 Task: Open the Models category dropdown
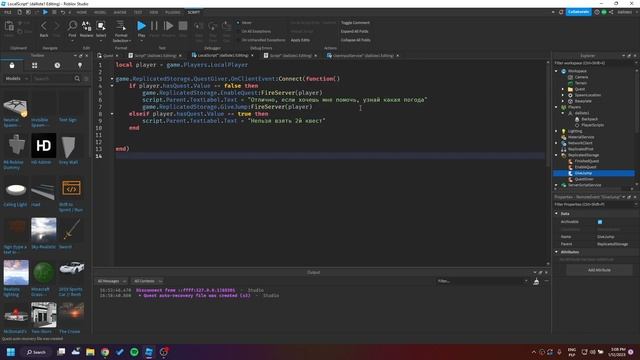[17, 78]
